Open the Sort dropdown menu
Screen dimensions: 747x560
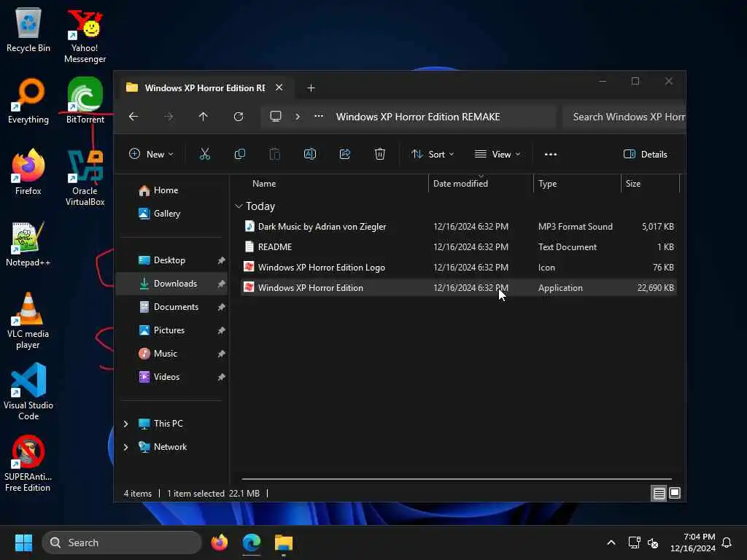(433, 154)
